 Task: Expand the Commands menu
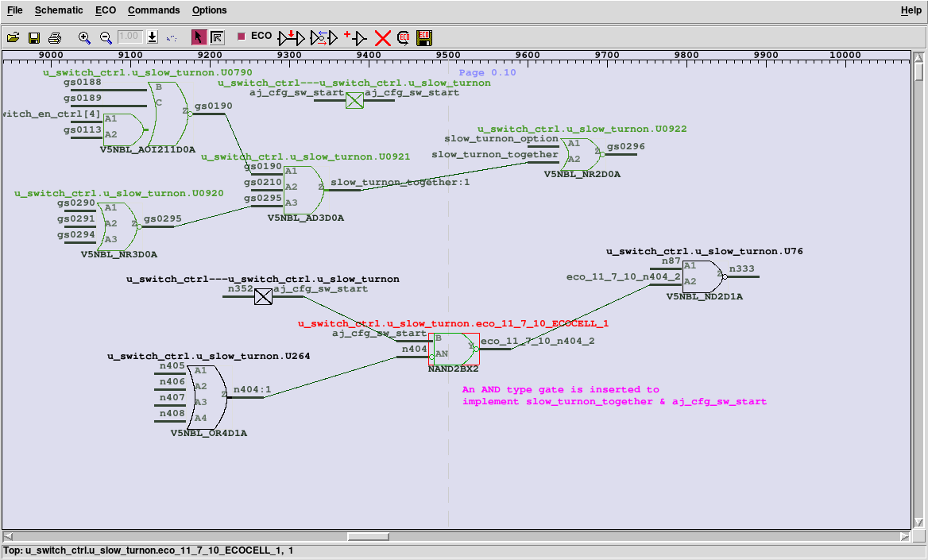point(153,10)
